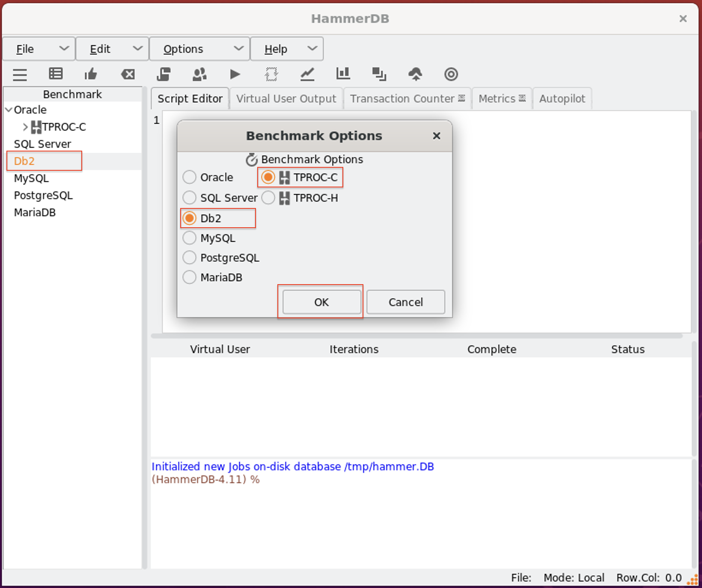Click the icon on the Transaction Counter tab
Viewport: 702px width, 588px height.
click(461, 98)
